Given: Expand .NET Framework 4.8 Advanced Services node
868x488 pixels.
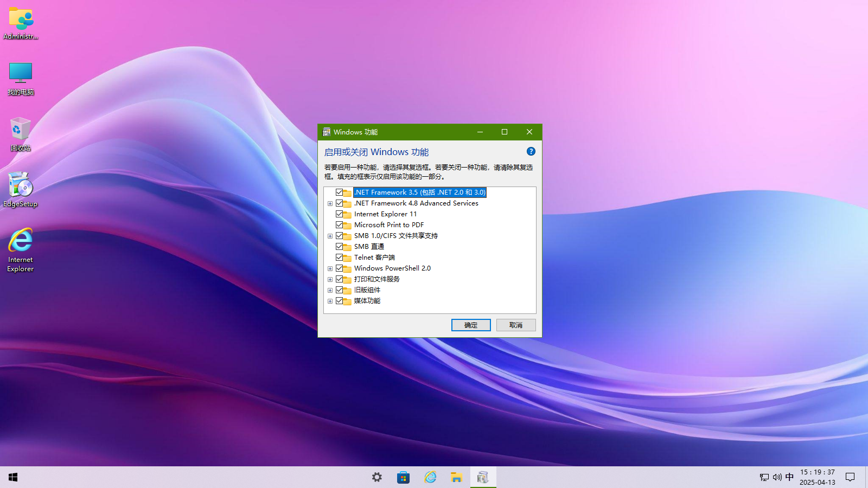Looking at the screenshot, I should [x=330, y=204].
